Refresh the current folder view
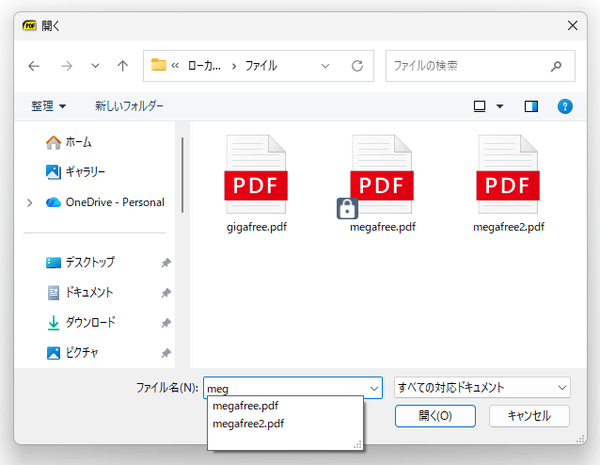600x465 pixels. tap(357, 66)
